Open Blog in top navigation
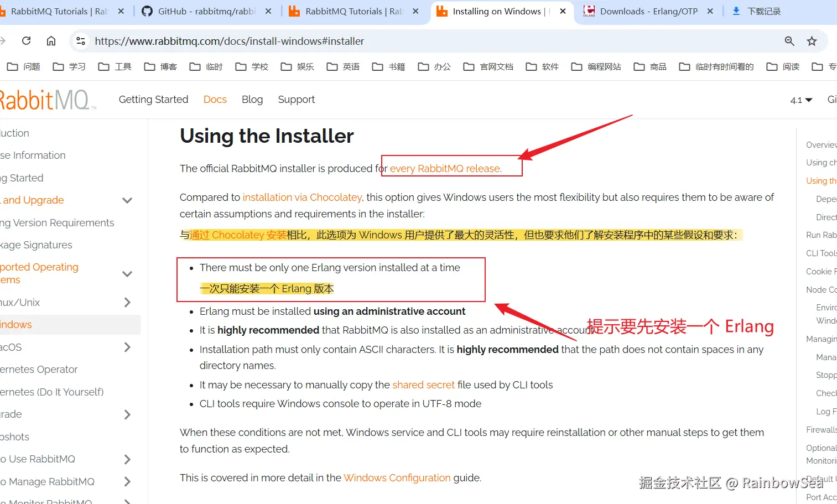This screenshot has height=504, width=837. coord(252,100)
